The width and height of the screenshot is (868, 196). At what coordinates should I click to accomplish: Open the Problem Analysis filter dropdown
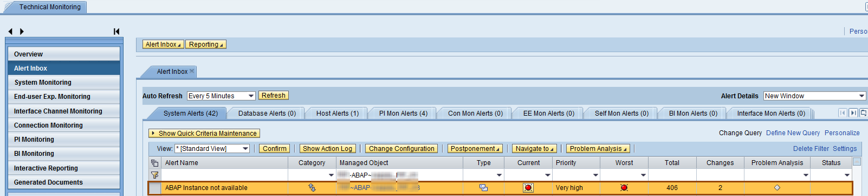(806, 175)
